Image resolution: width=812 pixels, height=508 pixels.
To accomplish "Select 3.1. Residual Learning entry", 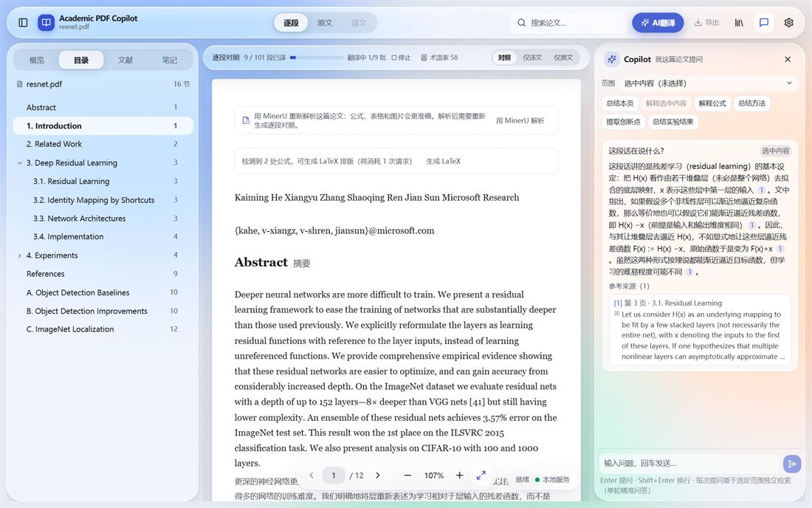I will (x=103, y=181).
